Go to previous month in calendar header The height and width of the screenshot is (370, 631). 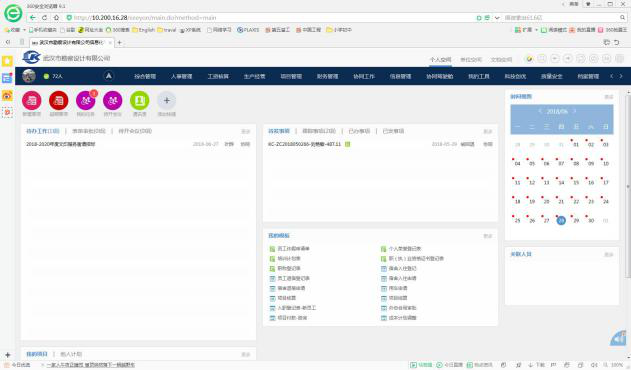pos(540,111)
